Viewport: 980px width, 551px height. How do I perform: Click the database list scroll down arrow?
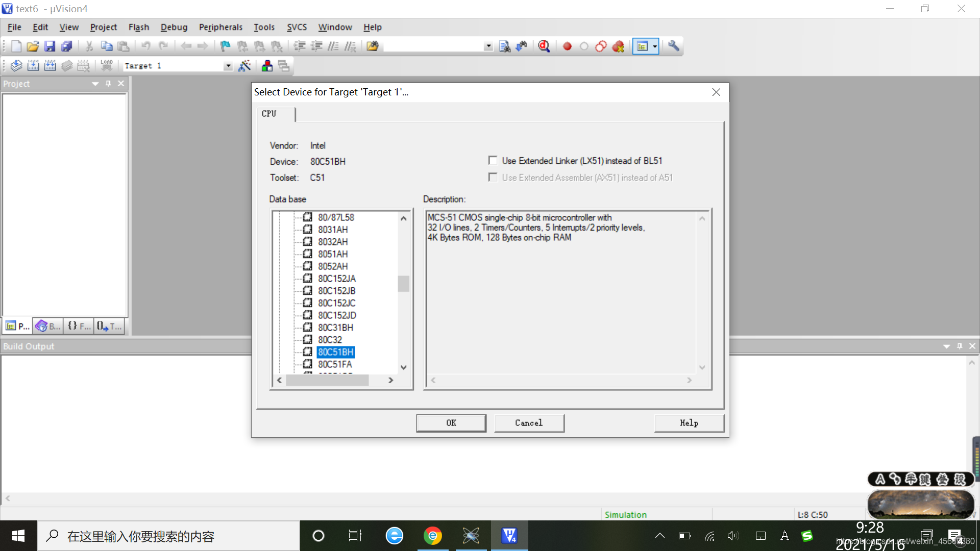coord(404,367)
